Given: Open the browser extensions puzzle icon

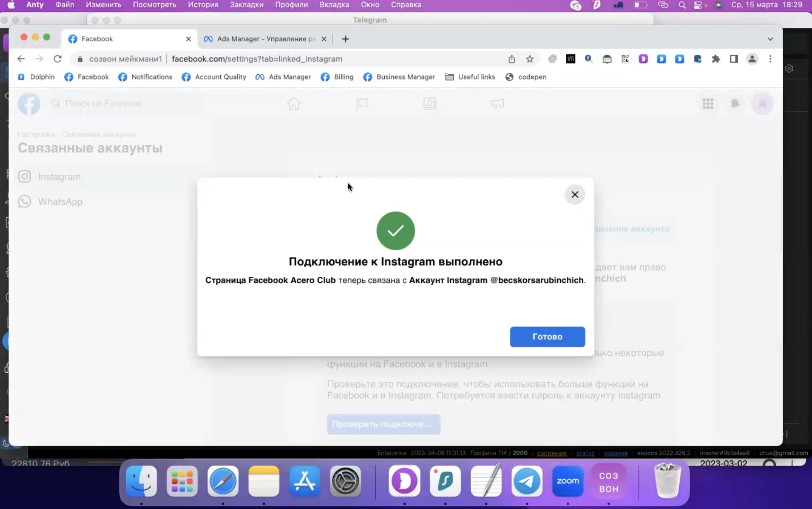Looking at the screenshot, I should coord(716,59).
